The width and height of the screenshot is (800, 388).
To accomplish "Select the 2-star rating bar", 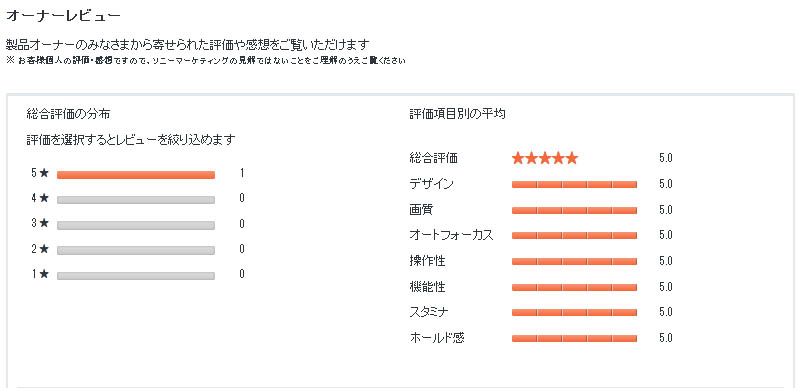I will click(x=136, y=250).
